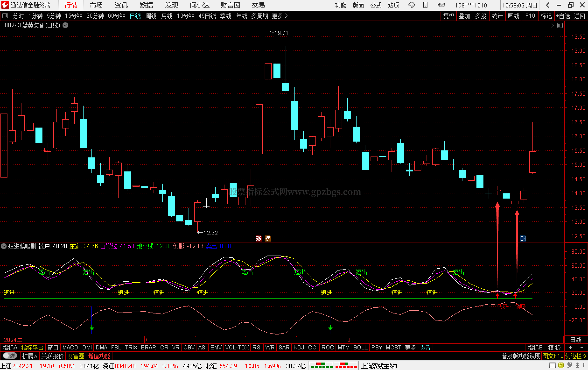Click the 榜 marker below the chart
The width and height of the screenshot is (588, 370).
[x=268, y=238]
